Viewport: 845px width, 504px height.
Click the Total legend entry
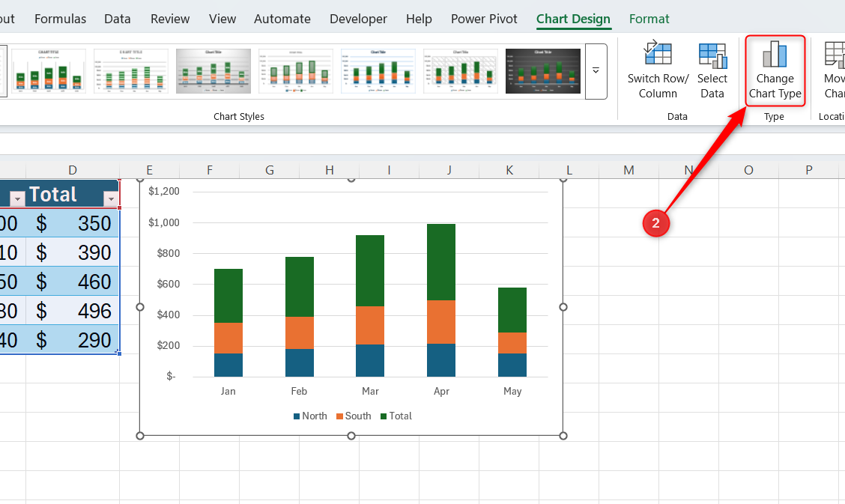click(396, 416)
